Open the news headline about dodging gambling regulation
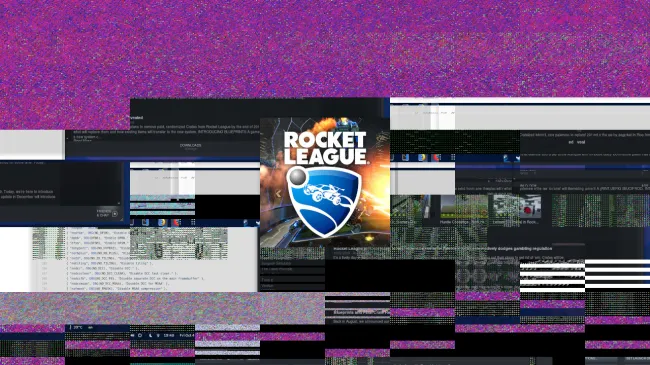Screen dimensions: 650x365 point(443,248)
